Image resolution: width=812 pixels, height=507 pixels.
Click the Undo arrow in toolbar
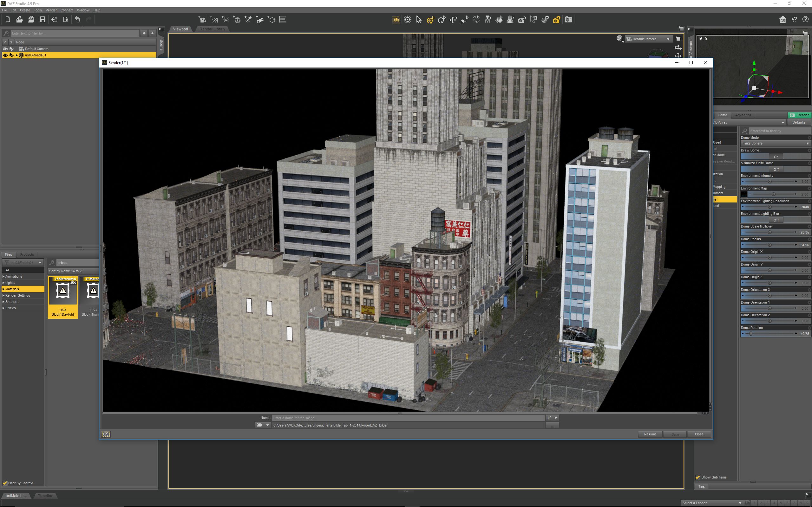(x=77, y=19)
